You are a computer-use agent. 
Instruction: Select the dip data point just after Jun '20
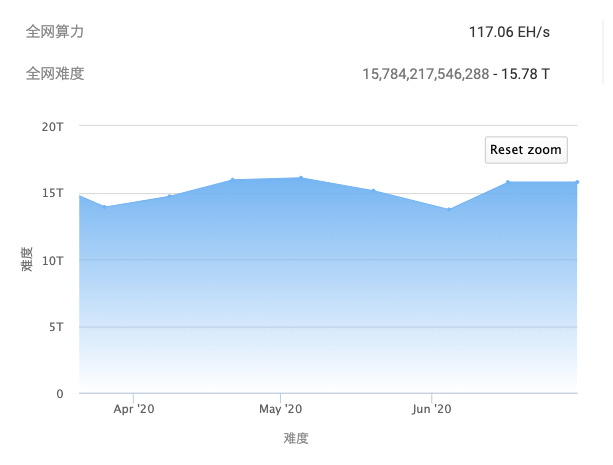(448, 209)
